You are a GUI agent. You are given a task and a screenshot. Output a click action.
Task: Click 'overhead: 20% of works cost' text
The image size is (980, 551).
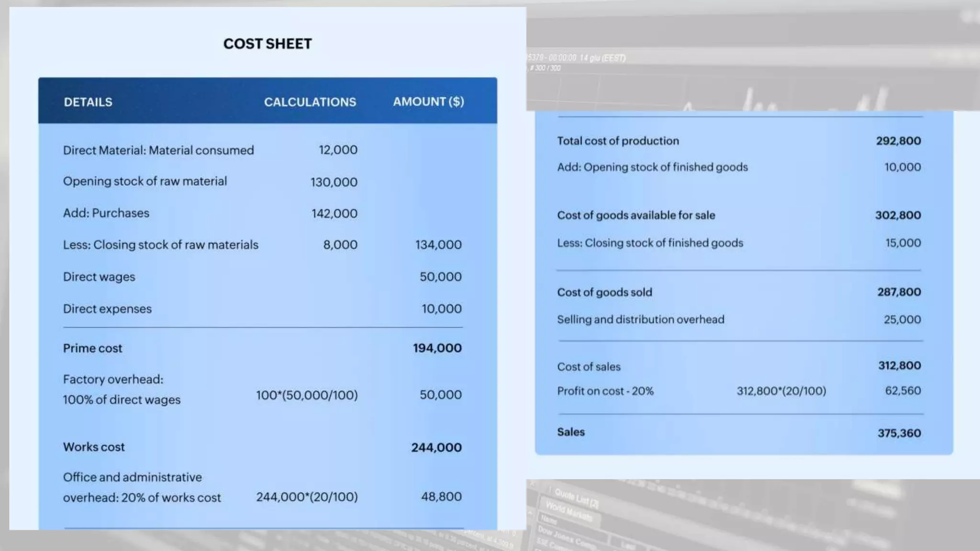pyautogui.click(x=142, y=498)
